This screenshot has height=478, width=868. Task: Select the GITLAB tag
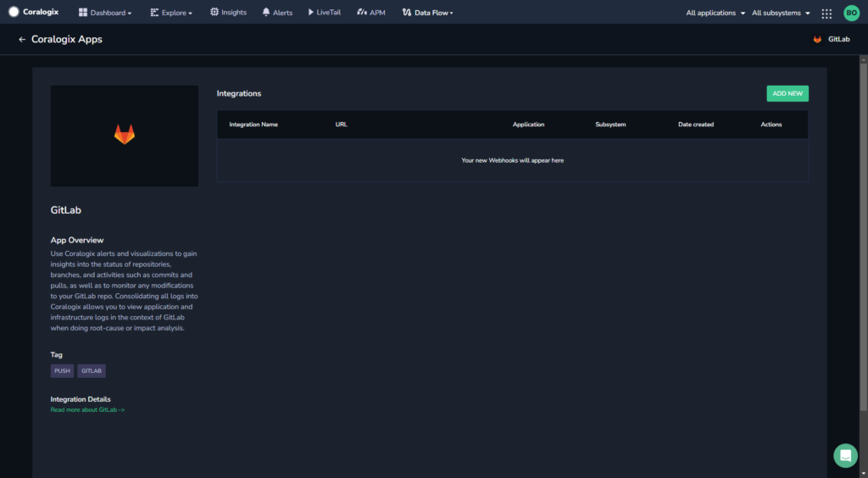[x=92, y=370]
